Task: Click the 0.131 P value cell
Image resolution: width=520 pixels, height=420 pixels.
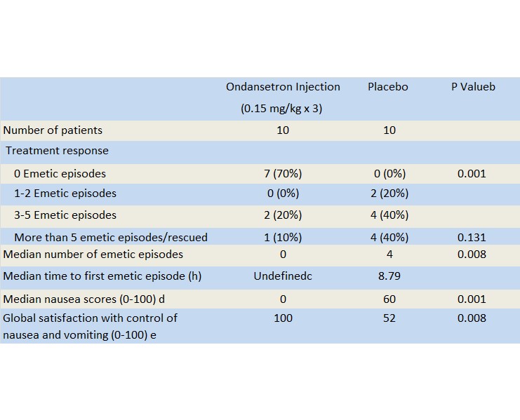Action: [x=472, y=237]
